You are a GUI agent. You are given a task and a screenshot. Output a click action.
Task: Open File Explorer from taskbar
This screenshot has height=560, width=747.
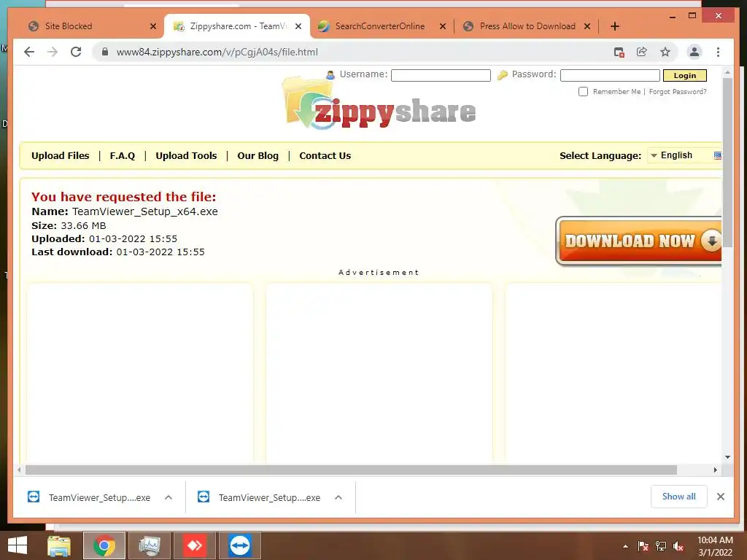tap(59, 545)
